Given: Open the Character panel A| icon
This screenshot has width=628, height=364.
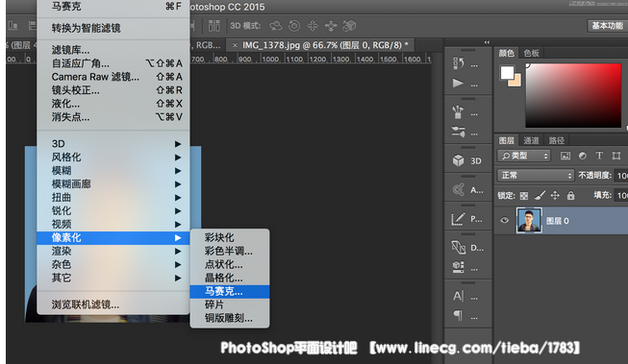Looking at the screenshot, I should tap(458, 296).
